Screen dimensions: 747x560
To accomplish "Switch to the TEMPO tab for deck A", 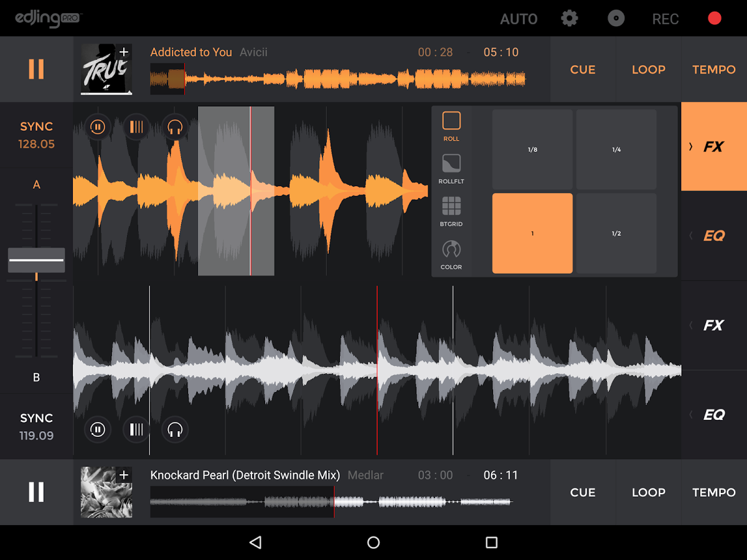I will point(713,69).
